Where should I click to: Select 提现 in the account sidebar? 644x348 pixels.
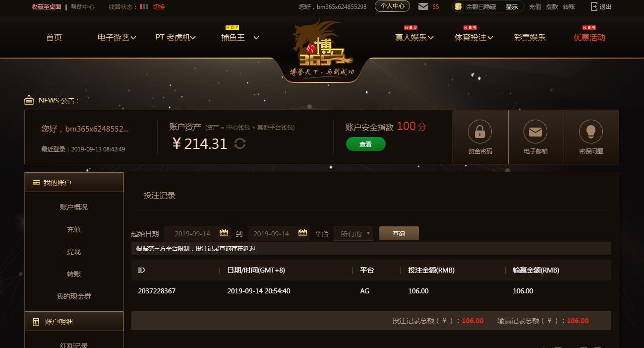click(x=74, y=252)
